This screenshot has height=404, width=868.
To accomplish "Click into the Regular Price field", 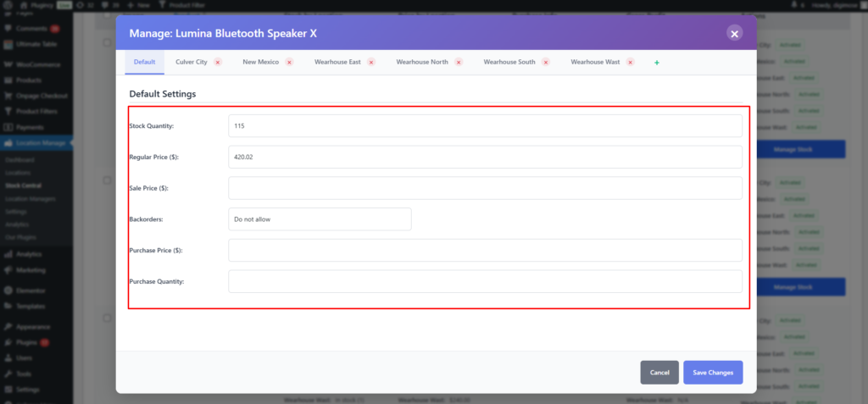I will pos(485,157).
